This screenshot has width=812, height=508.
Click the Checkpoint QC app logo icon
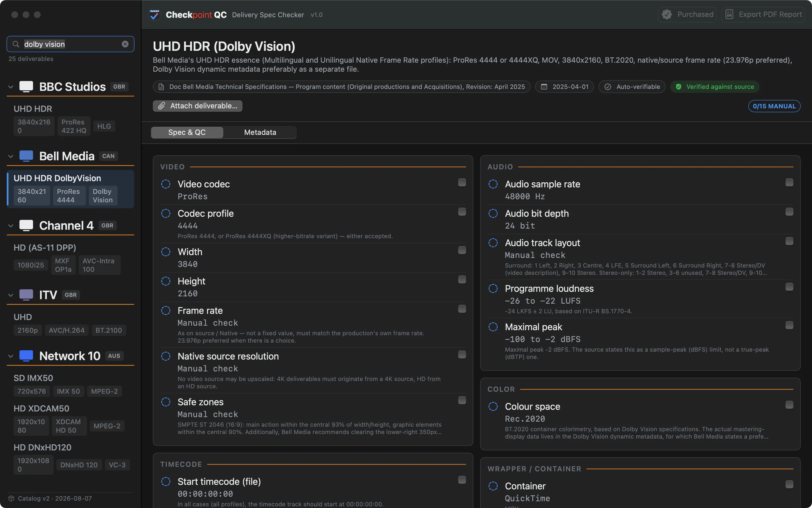154,15
